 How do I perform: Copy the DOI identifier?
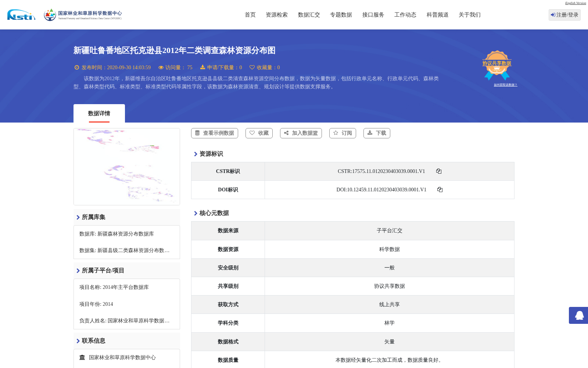coord(440,190)
